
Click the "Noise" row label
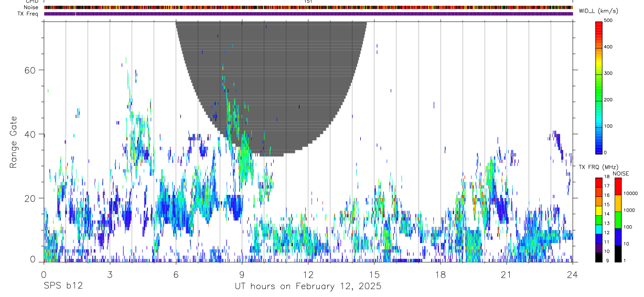[32, 7]
